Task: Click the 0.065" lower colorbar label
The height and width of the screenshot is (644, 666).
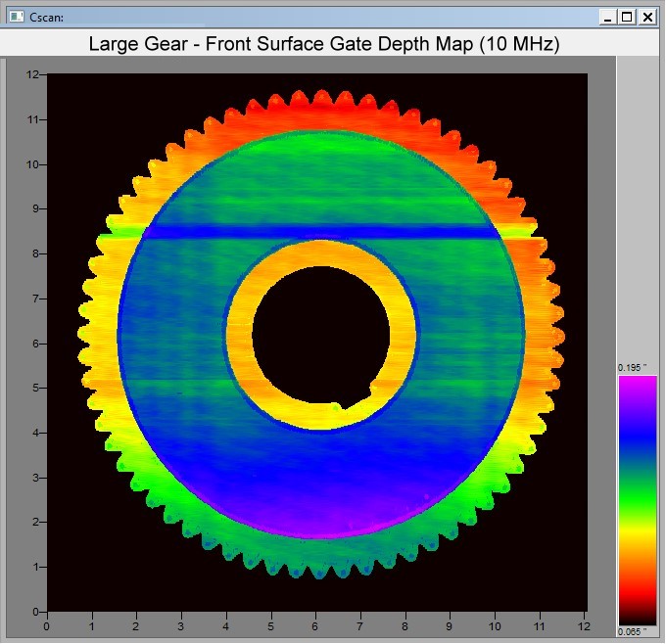Action: point(632,631)
